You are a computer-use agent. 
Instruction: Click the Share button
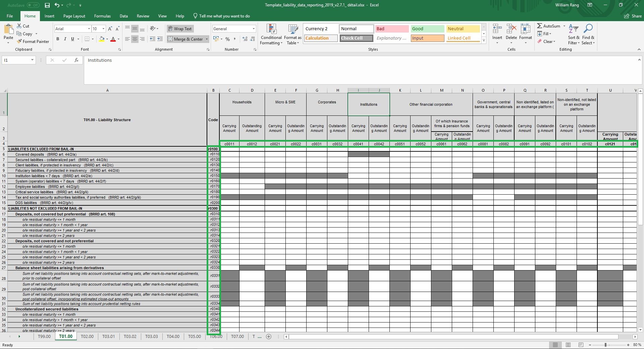[x=633, y=16]
